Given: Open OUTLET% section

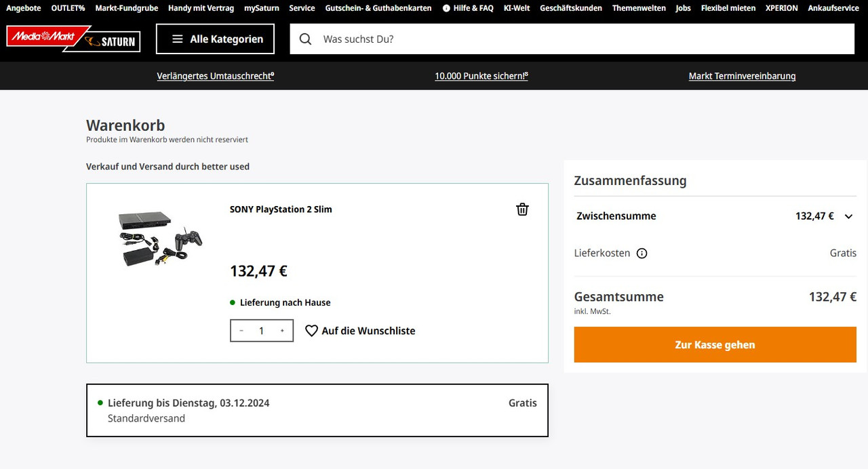Looking at the screenshot, I should (68, 8).
